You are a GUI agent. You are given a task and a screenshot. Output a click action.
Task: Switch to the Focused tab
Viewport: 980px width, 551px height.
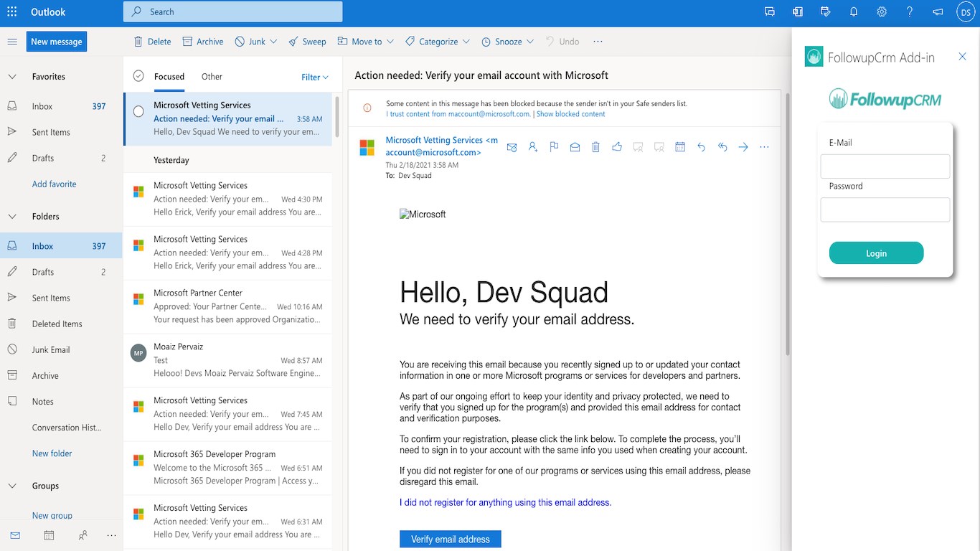click(169, 77)
